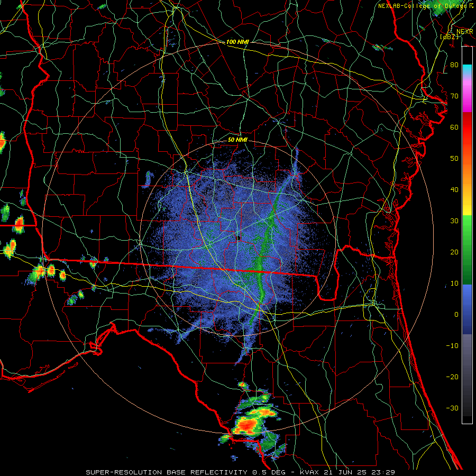This screenshot has width=476, height=476.
Task: Click the 10 value on the color scale
Action: [454, 283]
